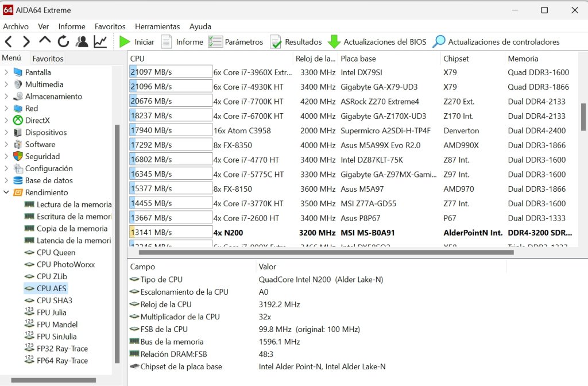Click the Valor column header

pos(381,267)
